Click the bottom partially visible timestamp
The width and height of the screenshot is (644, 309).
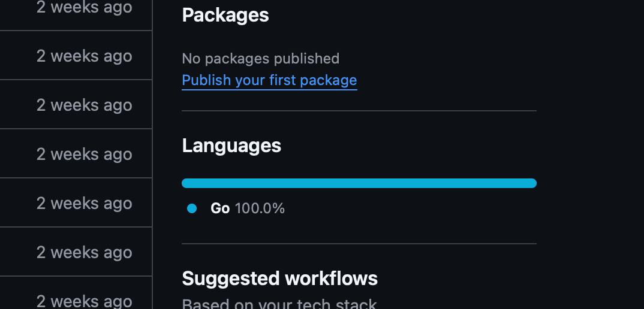click(84, 301)
